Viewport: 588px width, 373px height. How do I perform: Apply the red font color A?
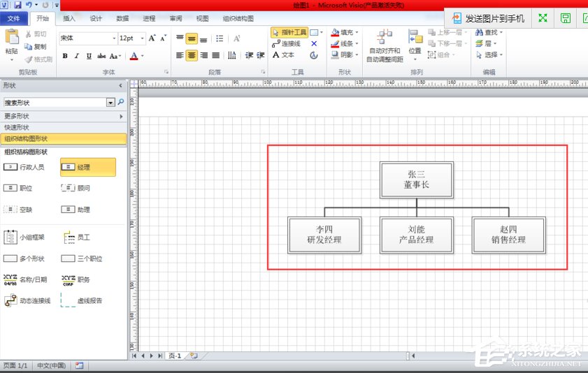click(134, 56)
